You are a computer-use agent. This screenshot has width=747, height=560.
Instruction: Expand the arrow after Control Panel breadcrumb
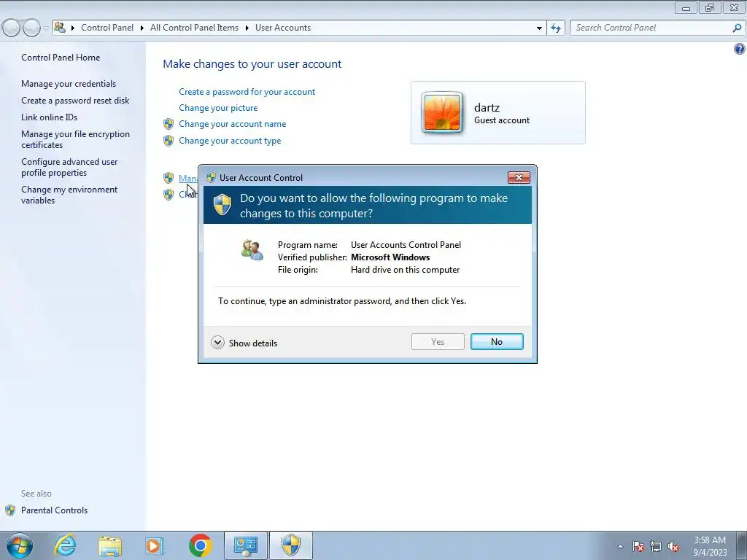point(142,28)
